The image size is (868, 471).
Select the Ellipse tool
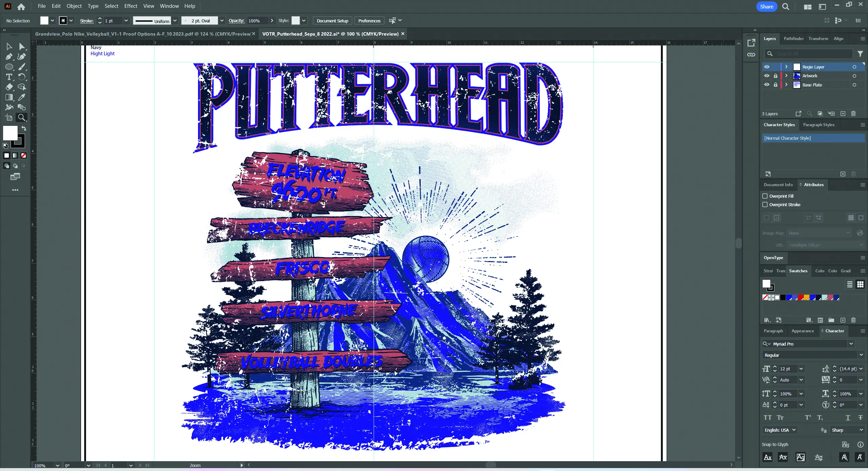tap(9, 67)
